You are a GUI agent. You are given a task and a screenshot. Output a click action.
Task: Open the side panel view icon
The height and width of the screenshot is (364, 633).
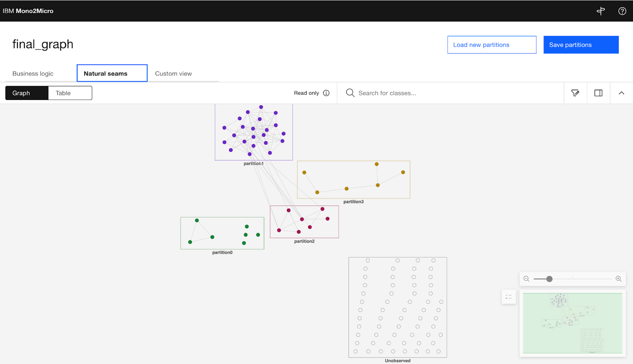598,93
